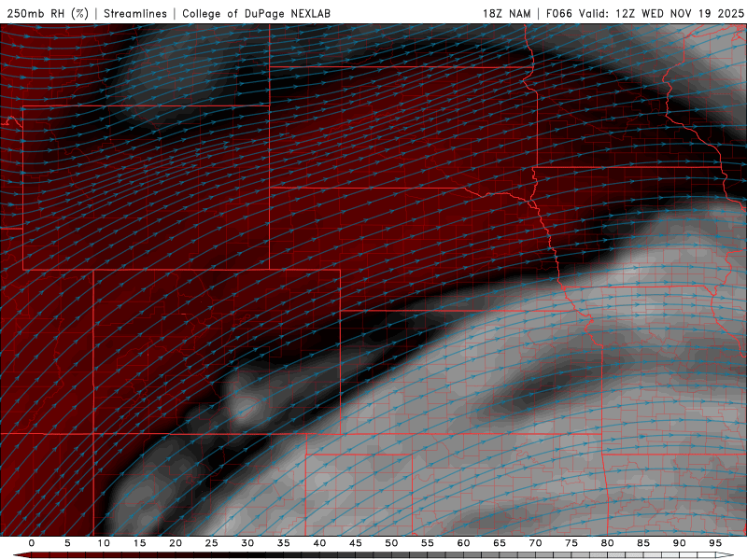The height and width of the screenshot is (560, 747).
Task: Click the "College of DuPage NEXLAB" text
Action: point(256,13)
